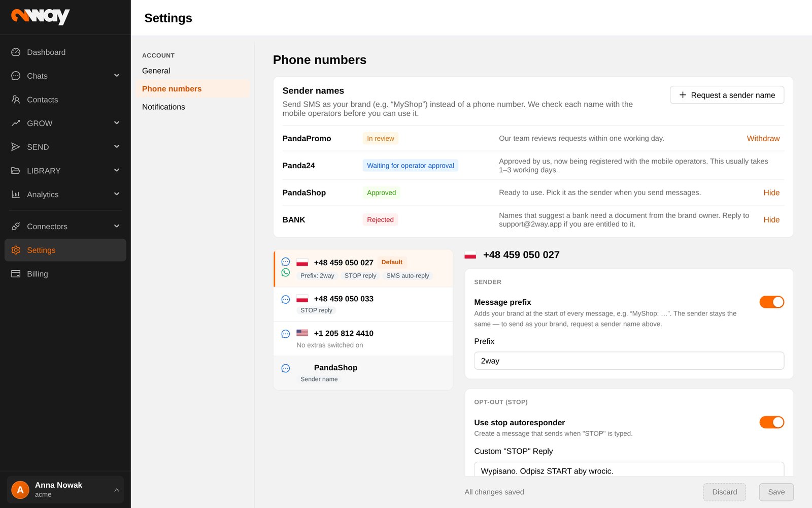Click the SMS bubble icon beside +48 459 050 033
The height and width of the screenshot is (508, 812).
click(286, 300)
